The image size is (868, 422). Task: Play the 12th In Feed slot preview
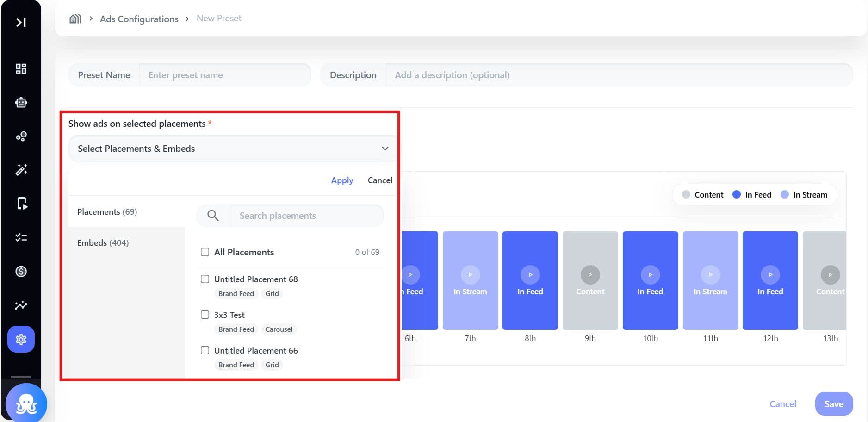(770, 274)
